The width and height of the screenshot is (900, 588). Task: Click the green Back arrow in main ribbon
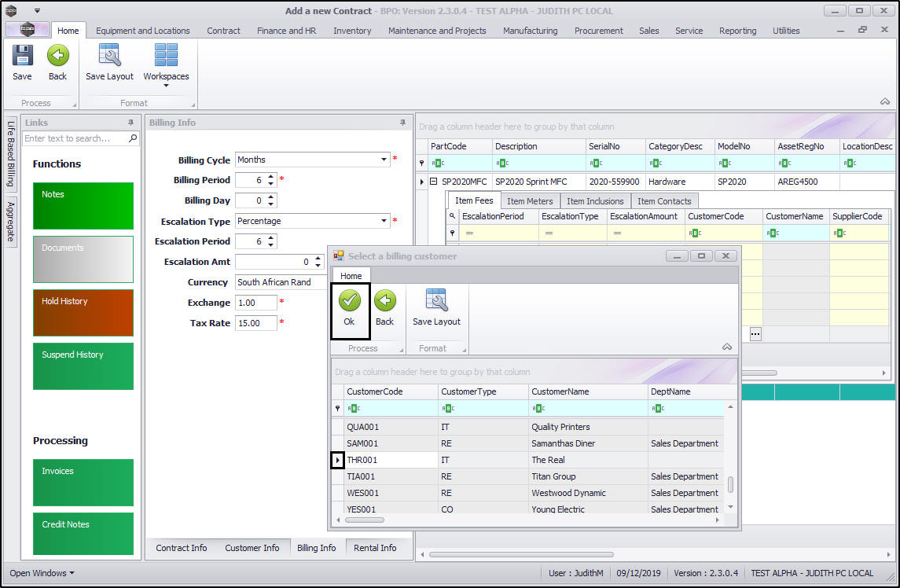tap(57, 56)
